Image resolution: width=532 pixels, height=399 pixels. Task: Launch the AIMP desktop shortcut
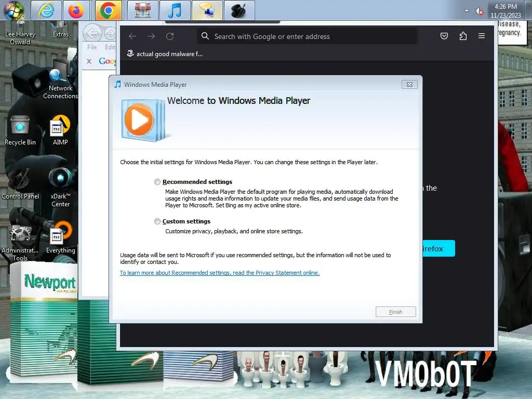60,130
